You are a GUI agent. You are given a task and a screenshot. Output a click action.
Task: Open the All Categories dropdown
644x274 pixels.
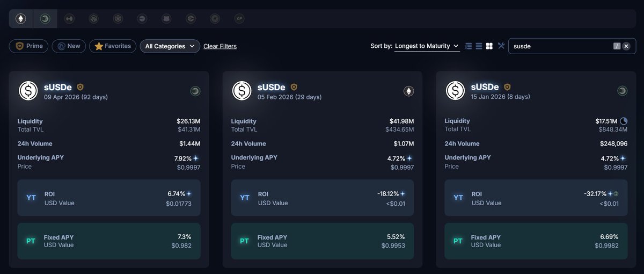[x=170, y=46]
